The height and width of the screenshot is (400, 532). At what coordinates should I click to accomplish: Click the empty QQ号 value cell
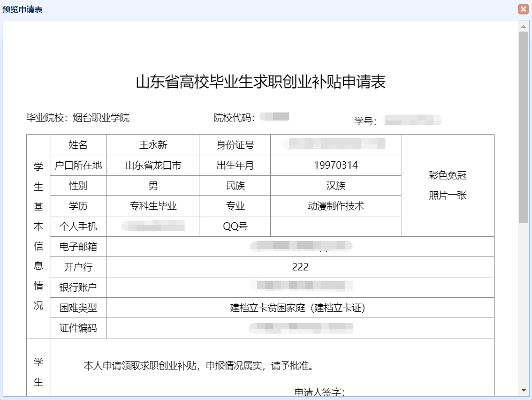tap(336, 227)
